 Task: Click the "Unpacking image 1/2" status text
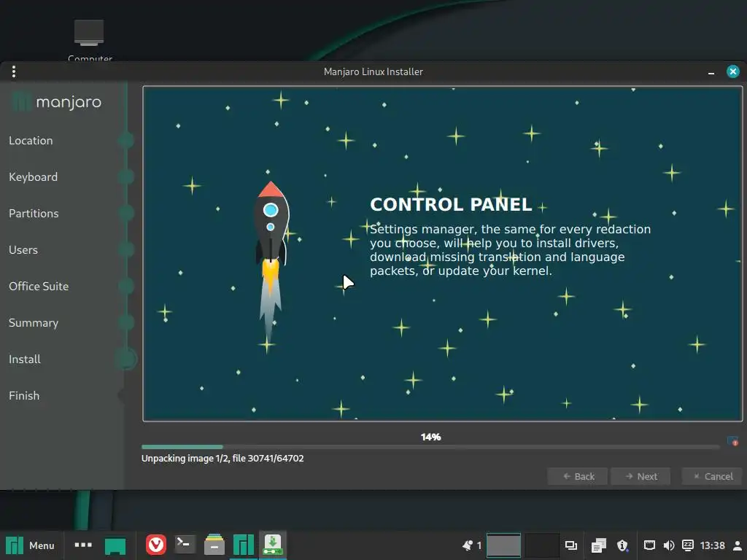coord(222,458)
